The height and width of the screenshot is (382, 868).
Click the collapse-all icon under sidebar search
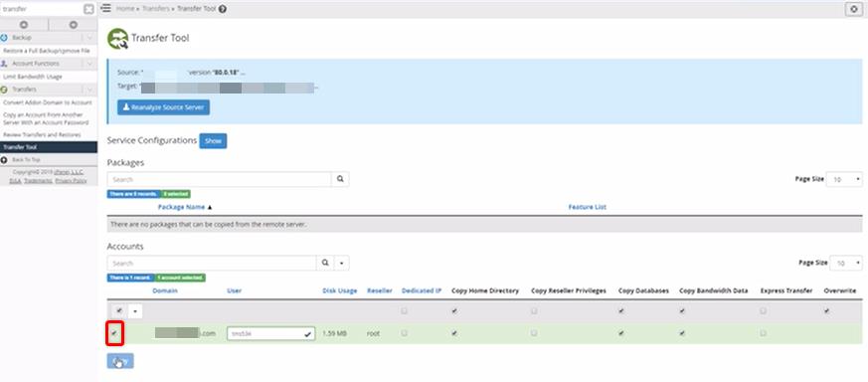pos(73,25)
